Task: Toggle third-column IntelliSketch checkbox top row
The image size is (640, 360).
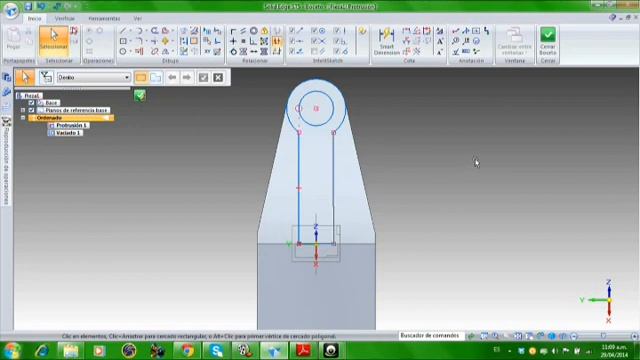Action: pyautogui.click(x=336, y=31)
